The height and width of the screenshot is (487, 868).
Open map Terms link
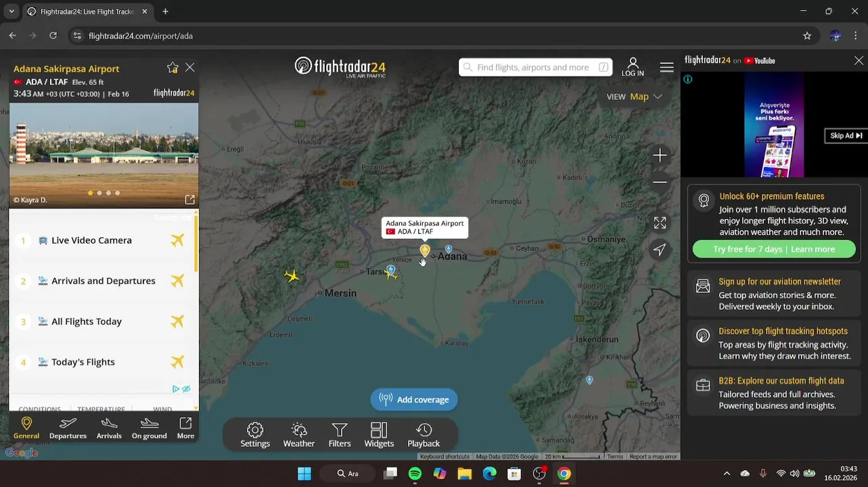[615, 457]
